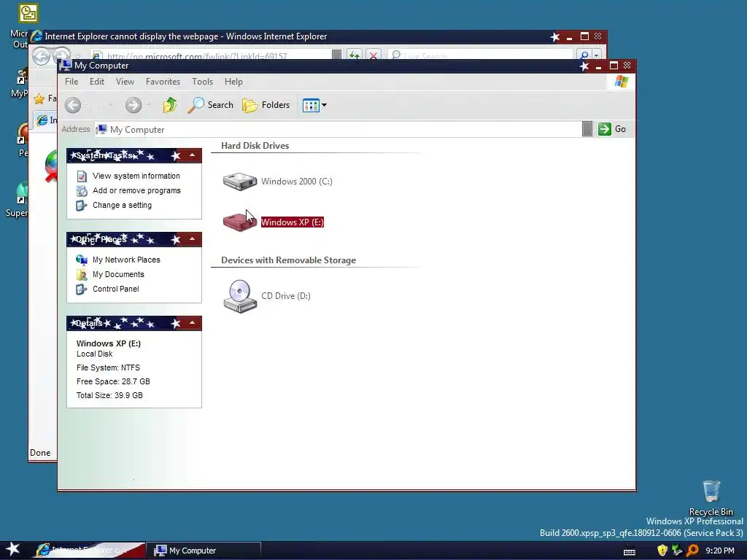Image resolution: width=747 pixels, height=560 pixels.
Task: Click the Internet Explorer Favorites star icon
Action: [39, 99]
